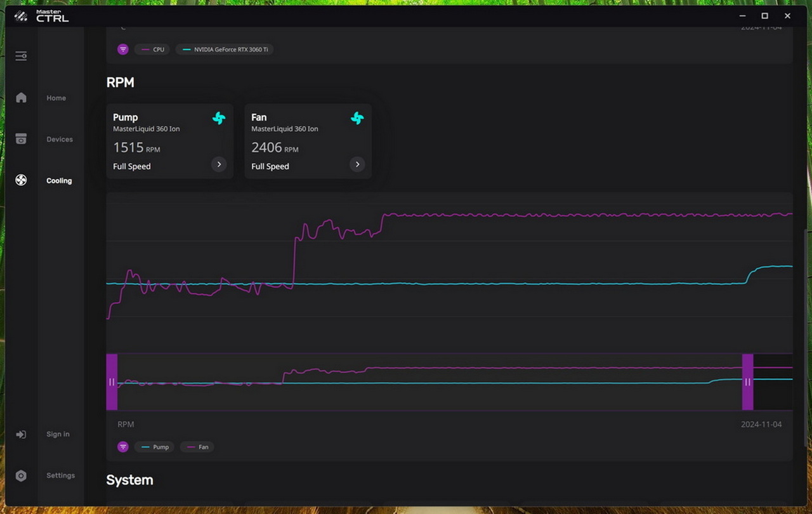This screenshot has width=812, height=514.
Task: Open RPM chart filter icon
Action: [x=123, y=447]
